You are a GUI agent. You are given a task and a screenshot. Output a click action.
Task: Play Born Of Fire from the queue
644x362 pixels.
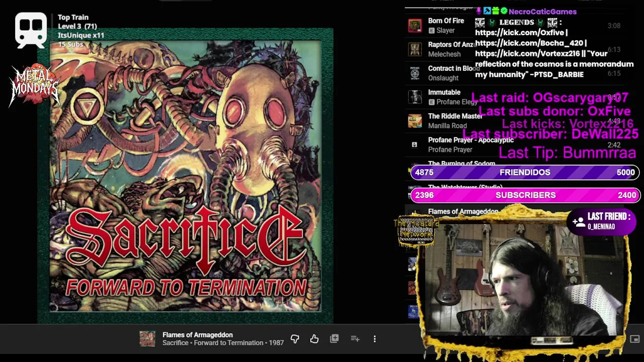pyautogui.click(x=446, y=21)
